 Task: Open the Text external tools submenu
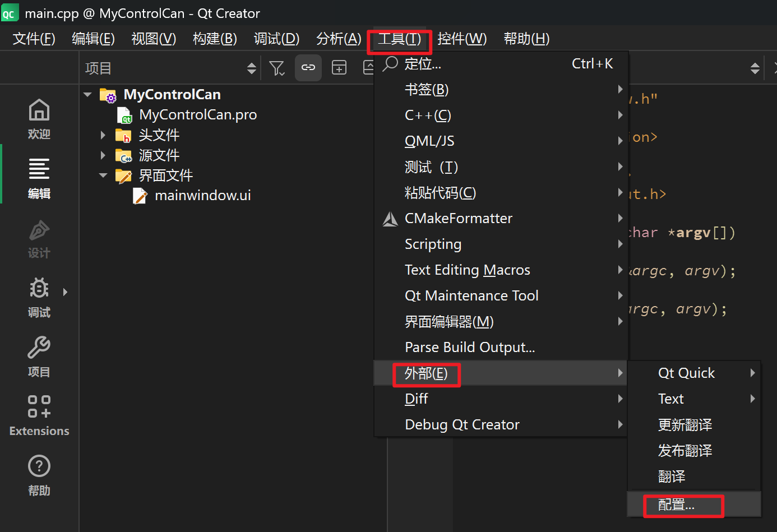pos(694,399)
